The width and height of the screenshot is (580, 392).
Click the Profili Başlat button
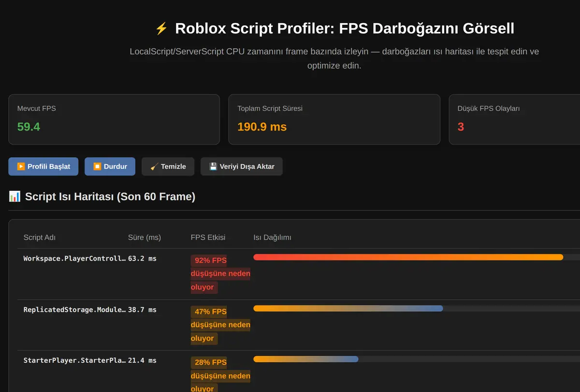click(43, 166)
